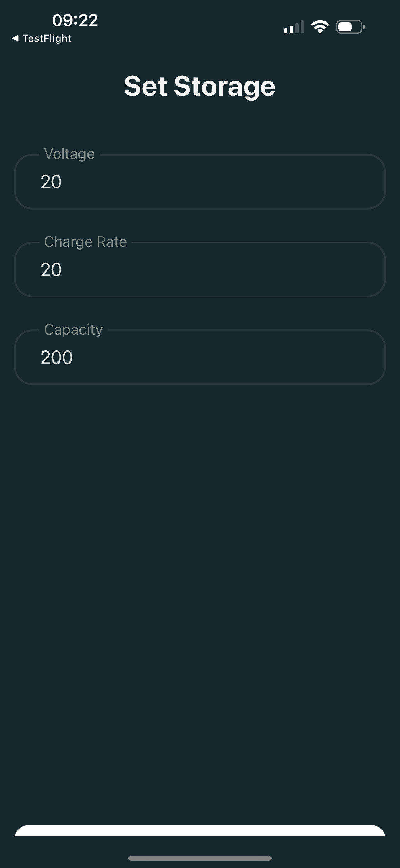This screenshot has height=868, width=400.
Task: Tap the empty area below the Capacity field
Action: (200, 603)
